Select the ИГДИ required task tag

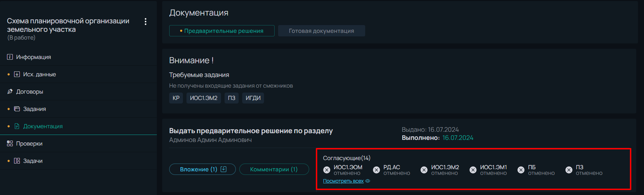click(x=253, y=98)
